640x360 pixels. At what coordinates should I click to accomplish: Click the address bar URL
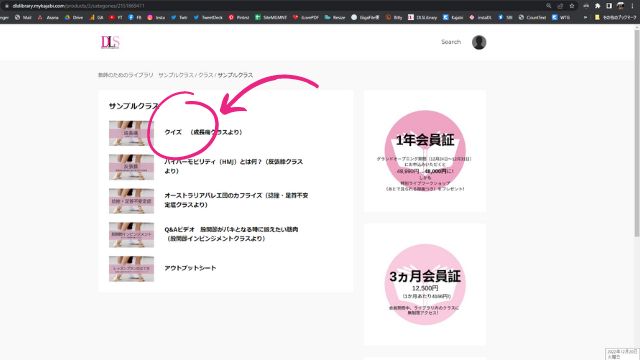78,6
